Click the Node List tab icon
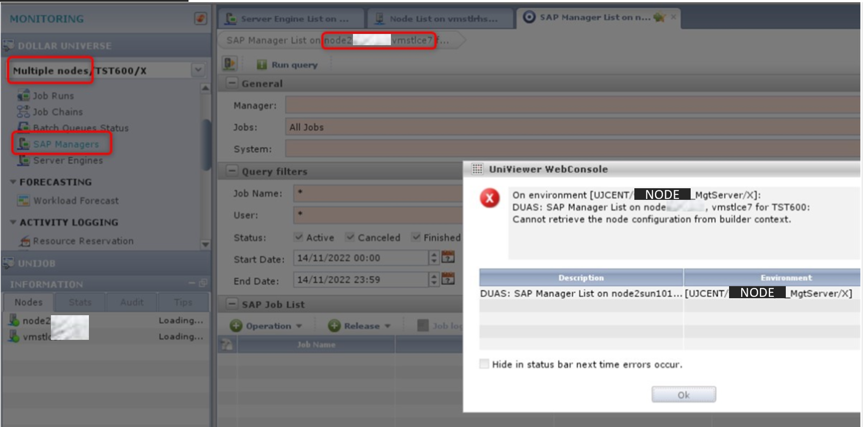 [x=380, y=18]
